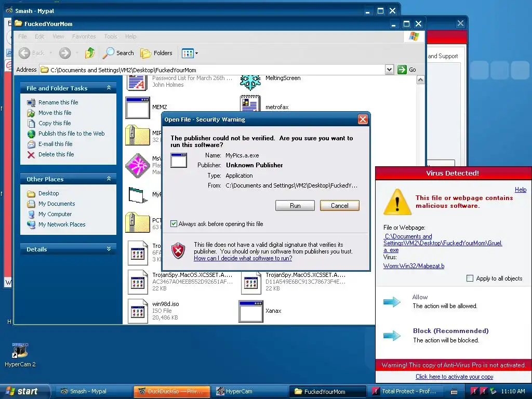
Task: Click Run in the Security Warning dialog
Action: coord(295,206)
